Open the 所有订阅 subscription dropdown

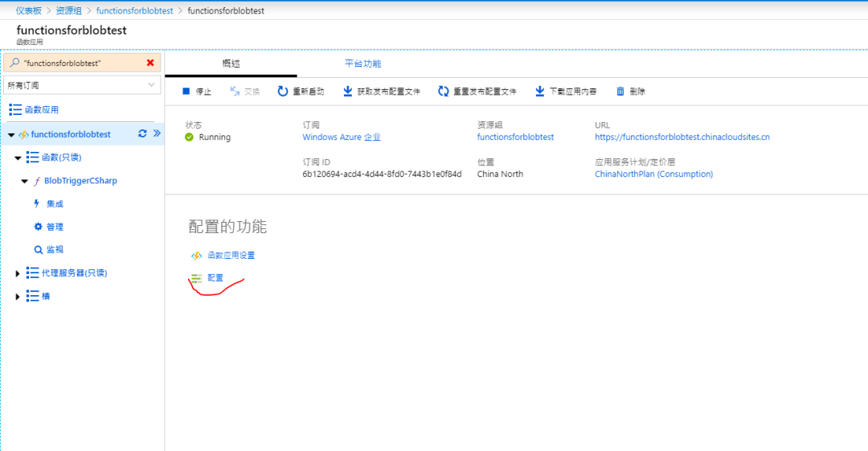point(82,85)
